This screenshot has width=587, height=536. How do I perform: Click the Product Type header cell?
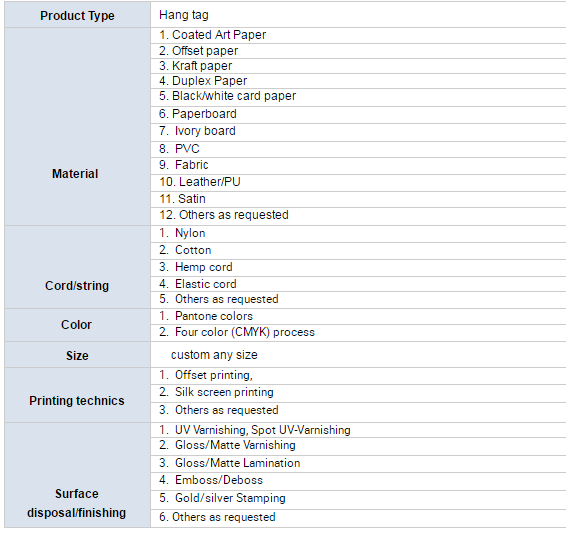(77, 15)
